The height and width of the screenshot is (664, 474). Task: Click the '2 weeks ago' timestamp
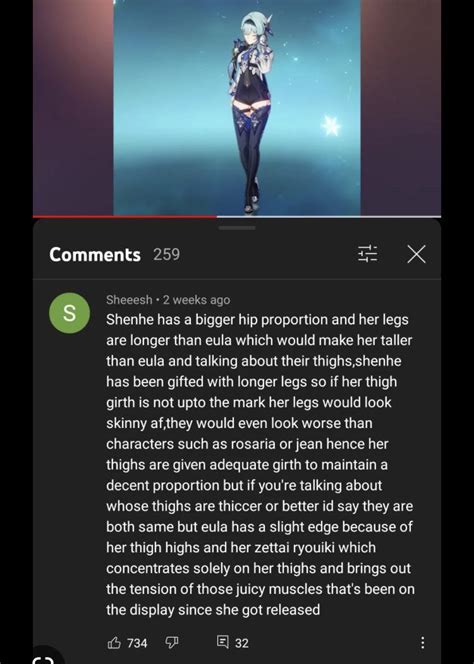click(197, 300)
